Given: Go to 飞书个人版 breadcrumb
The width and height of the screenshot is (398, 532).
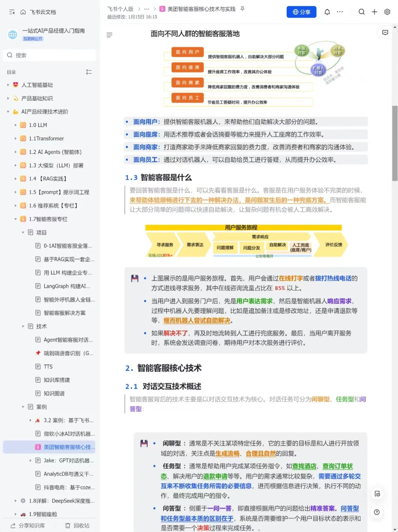Looking at the screenshot, I should 120,9.
